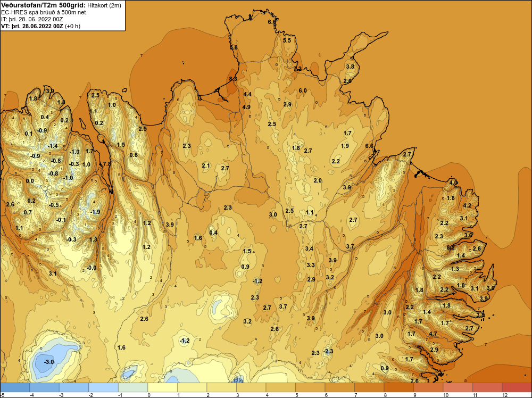
Task: Click the -1.4 temperature value
Action: [x=53, y=146]
